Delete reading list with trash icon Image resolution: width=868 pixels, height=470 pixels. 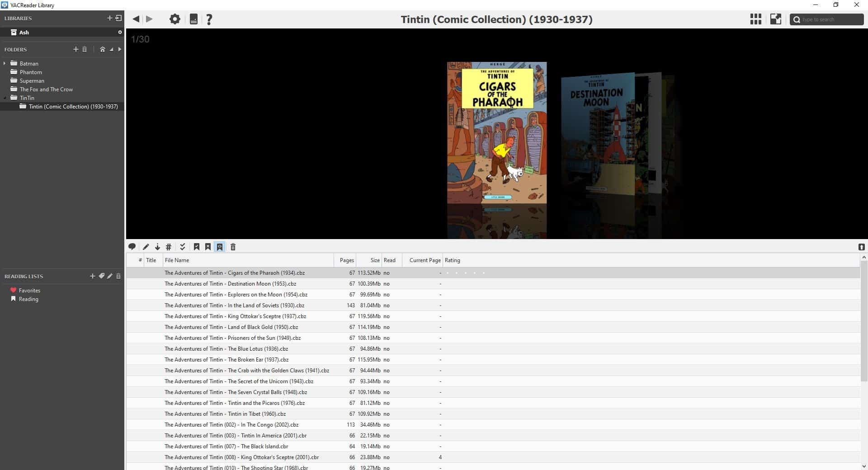[x=118, y=276]
